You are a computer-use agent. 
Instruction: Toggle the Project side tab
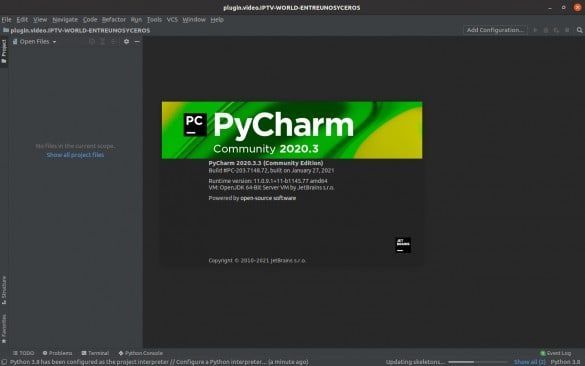[x=4, y=51]
